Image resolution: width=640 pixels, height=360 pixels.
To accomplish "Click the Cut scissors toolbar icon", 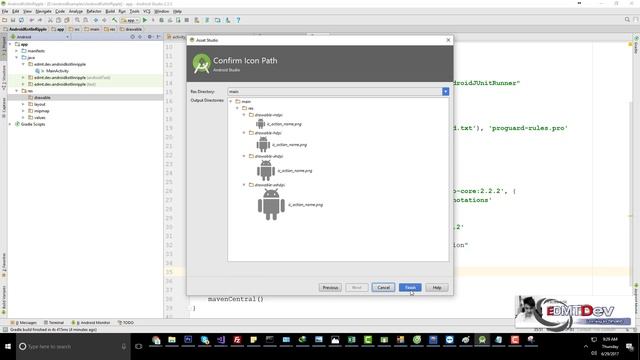I will pyautogui.click(x=50, y=20).
